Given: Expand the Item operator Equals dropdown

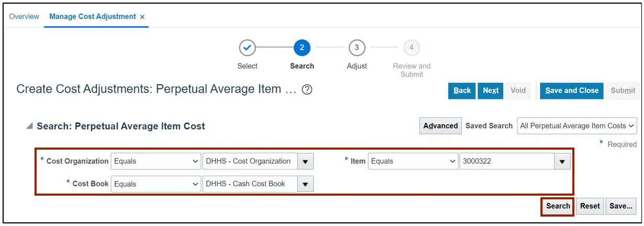Looking at the screenshot, I should pyautogui.click(x=413, y=162).
